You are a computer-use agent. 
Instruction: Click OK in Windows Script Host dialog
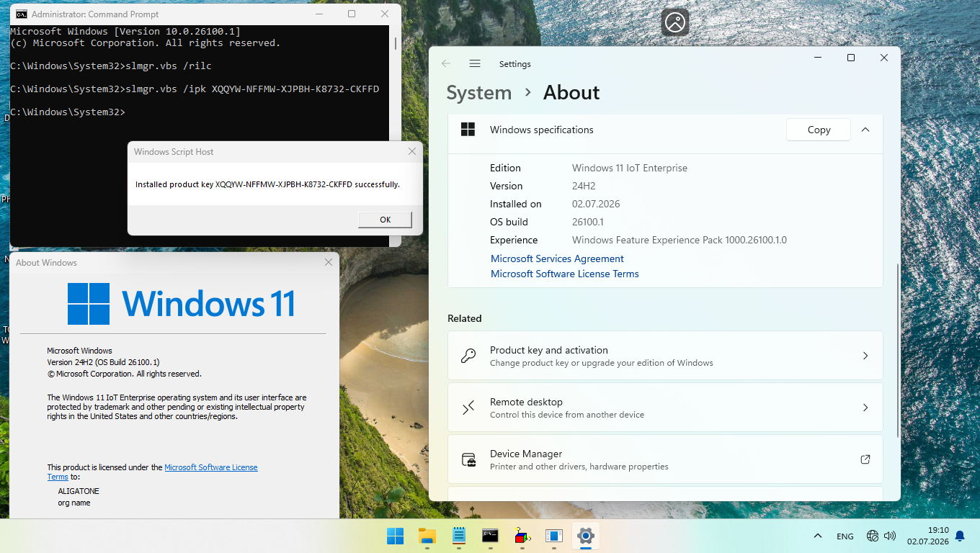(x=385, y=220)
